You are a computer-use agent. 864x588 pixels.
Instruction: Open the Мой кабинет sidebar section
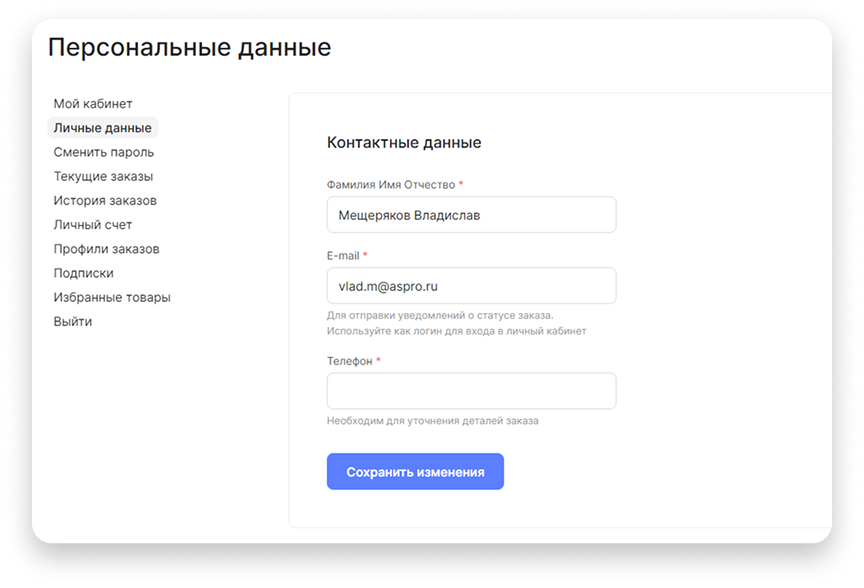tap(93, 104)
